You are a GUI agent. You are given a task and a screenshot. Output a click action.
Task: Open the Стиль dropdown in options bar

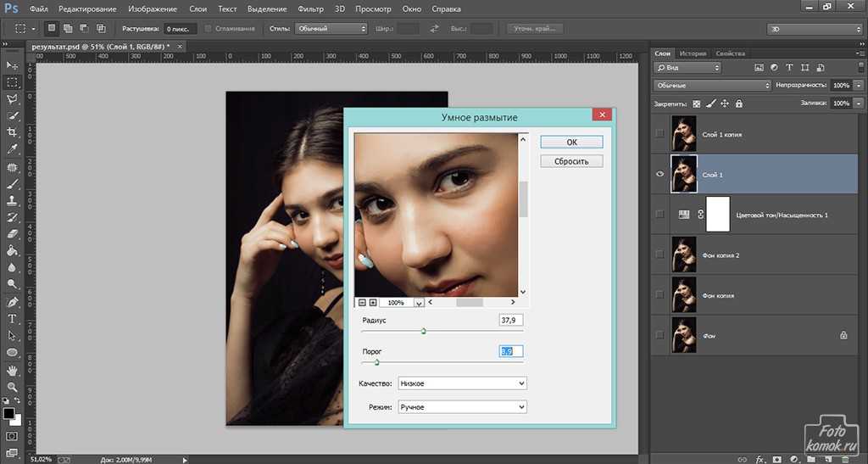point(331,28)
